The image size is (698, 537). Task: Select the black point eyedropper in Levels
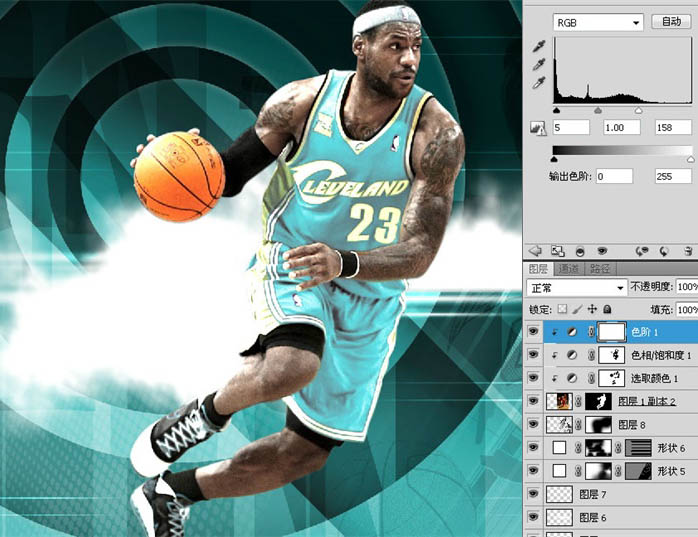(539, 47)
